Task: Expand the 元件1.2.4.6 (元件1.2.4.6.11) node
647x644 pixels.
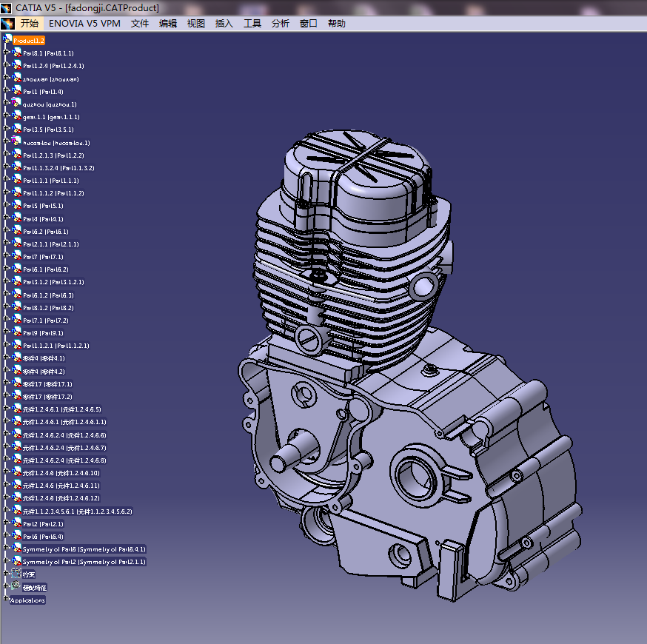Action: (6, 484)
